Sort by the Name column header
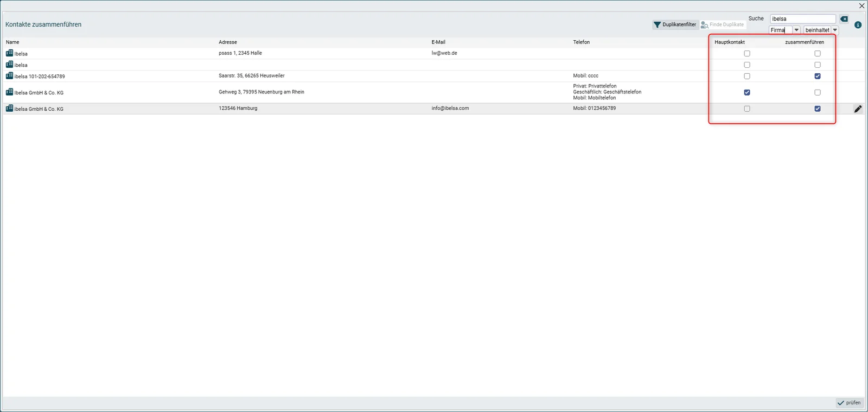This screenshot has height=412, width=868. click(12, 42)
